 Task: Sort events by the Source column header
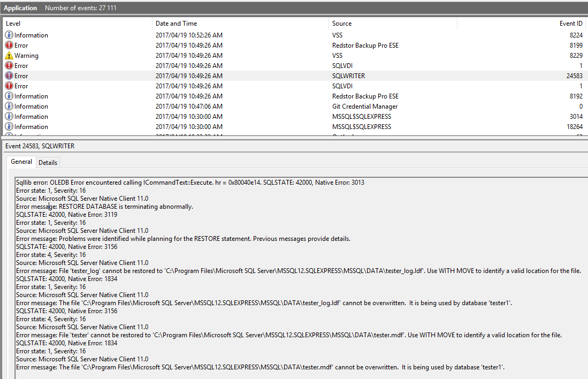click(x=393, y=23)
